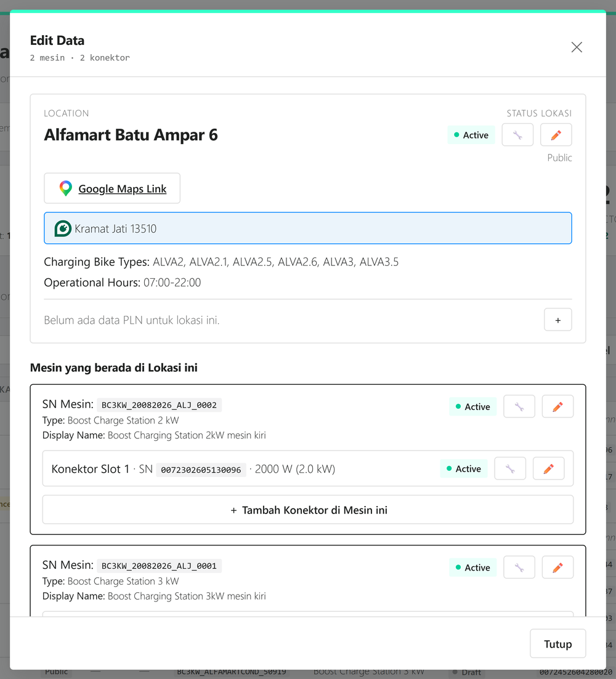
Task: Click the Tutup button
Action: (557, 643)
